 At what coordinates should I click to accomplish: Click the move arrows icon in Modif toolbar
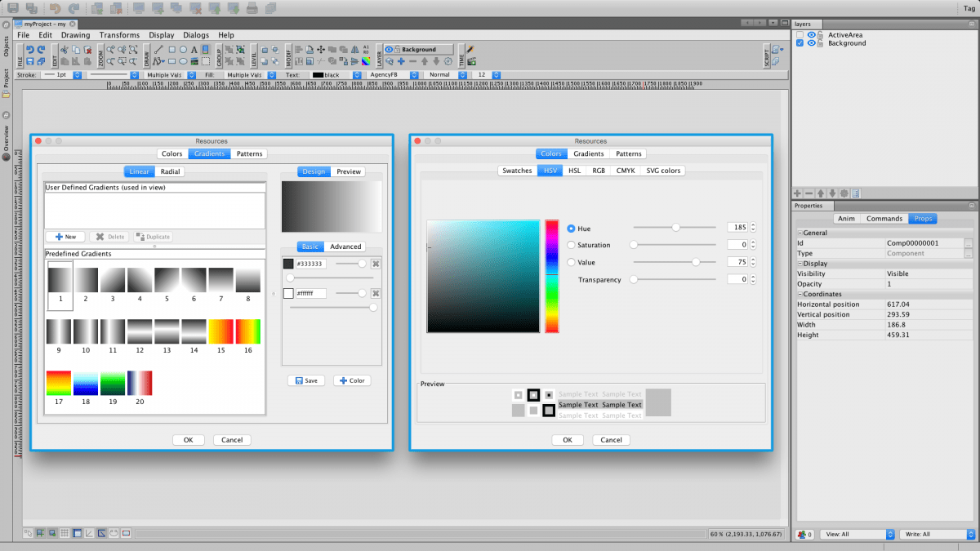(x=321, y=49)
